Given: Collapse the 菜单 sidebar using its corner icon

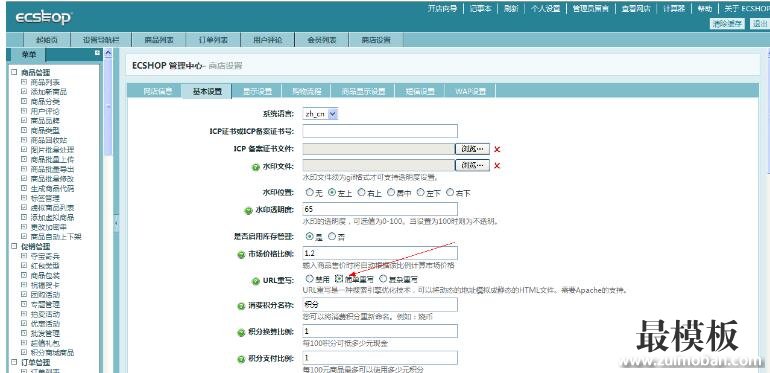Looking at the screenshot, I should click(x=97, y=53).
